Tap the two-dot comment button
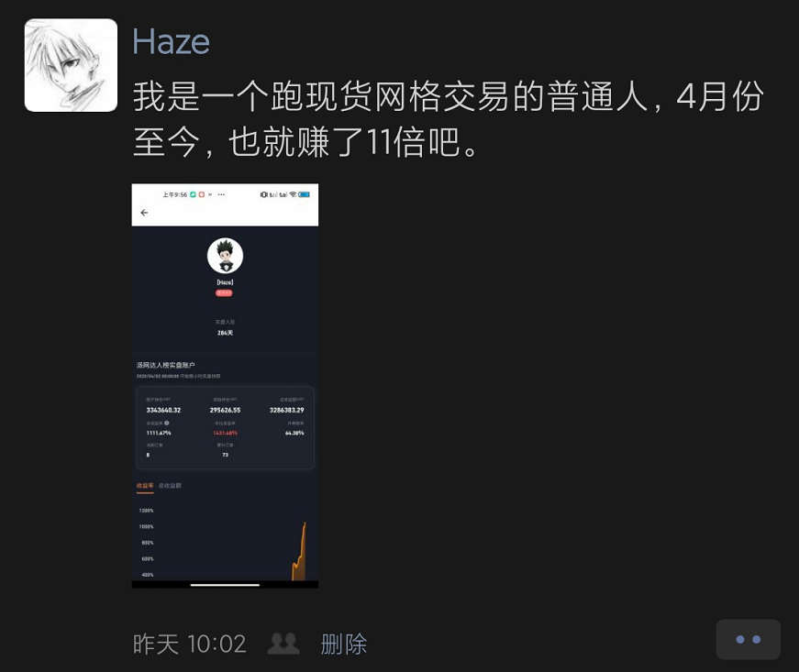 pyautogui.click(x=748, y=639)
